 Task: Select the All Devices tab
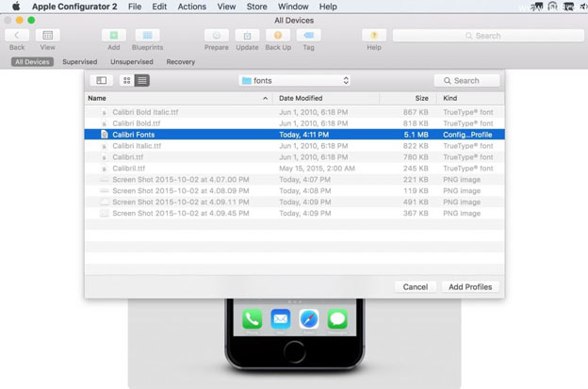point(32,62)
